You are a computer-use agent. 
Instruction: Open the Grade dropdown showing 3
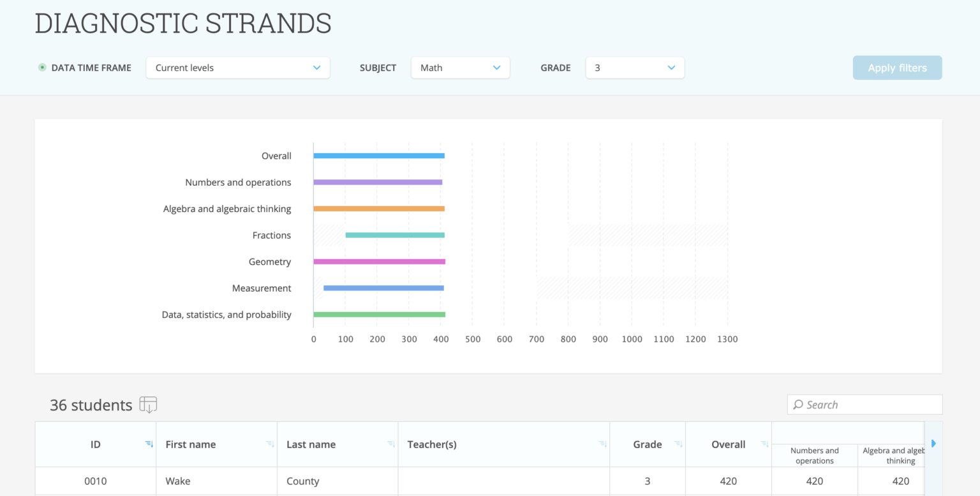pyautogui.click(x=634, y=67)
